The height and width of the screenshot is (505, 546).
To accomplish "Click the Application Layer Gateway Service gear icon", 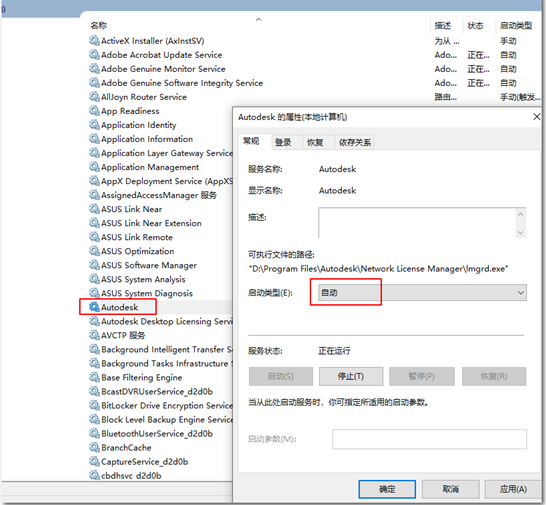I will (x=94, y=153).
